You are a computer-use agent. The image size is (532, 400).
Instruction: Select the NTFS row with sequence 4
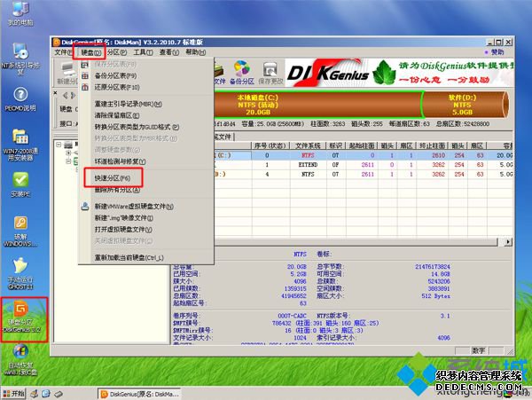coord(363,175)
